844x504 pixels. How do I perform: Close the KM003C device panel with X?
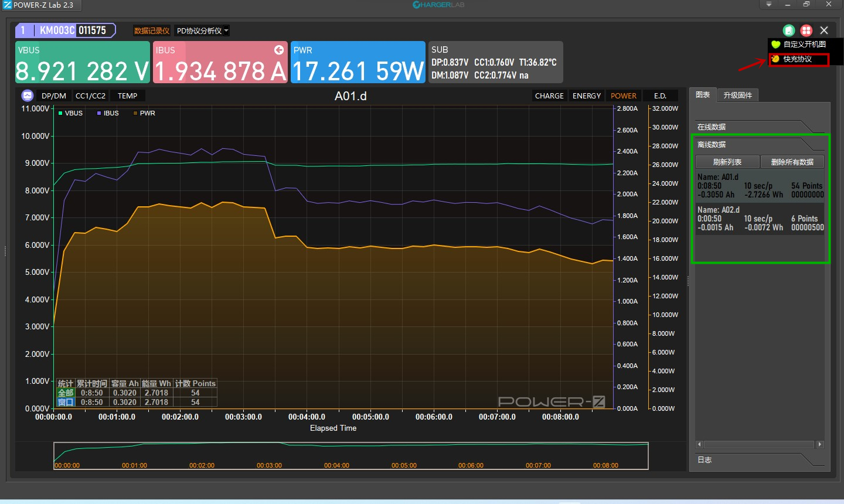tap(824, 30)
